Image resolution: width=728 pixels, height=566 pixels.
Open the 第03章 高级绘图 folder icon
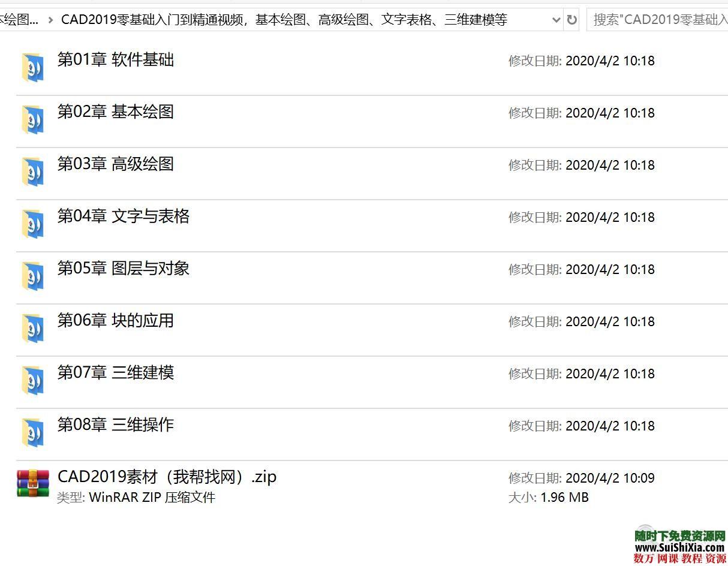point(33,171)
